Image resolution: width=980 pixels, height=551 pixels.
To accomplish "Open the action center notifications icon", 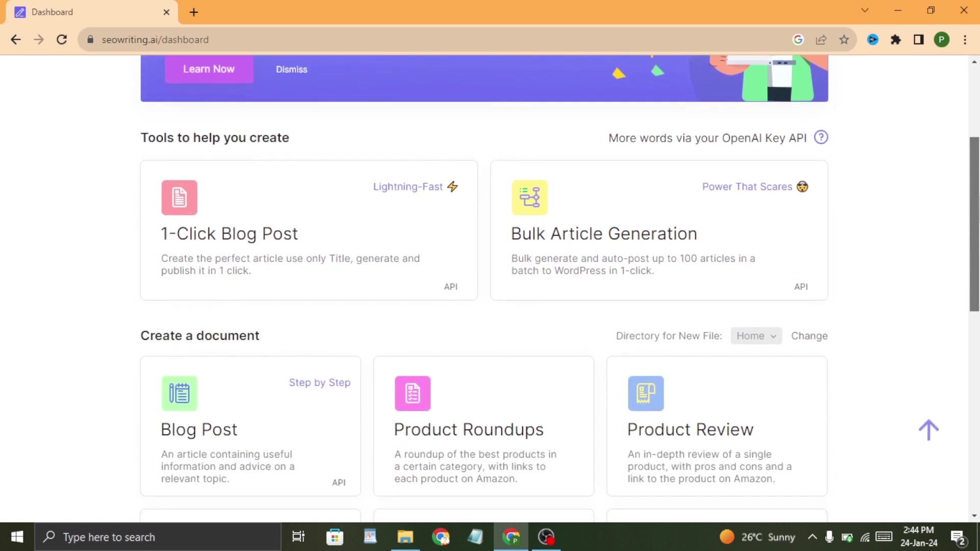I will (958, 537).
